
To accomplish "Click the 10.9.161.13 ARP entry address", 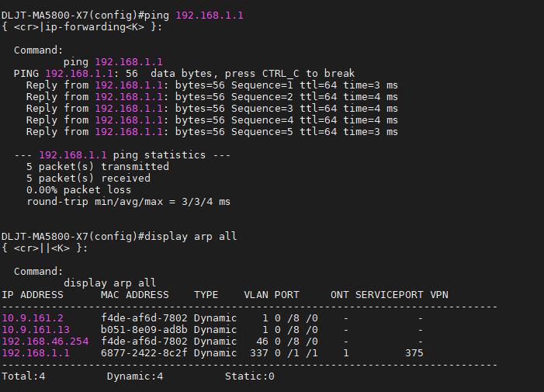I will [x=36, y=330].
